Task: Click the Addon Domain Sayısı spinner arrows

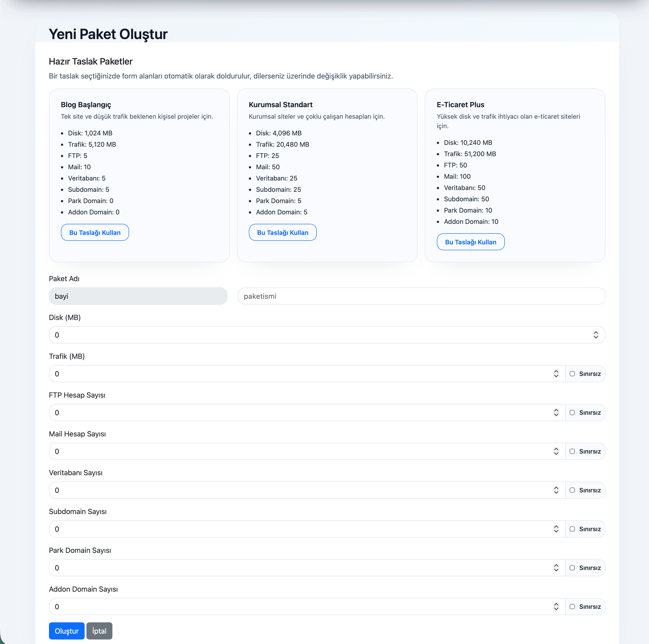Action: pyautogui.click(x=556, y=606)
